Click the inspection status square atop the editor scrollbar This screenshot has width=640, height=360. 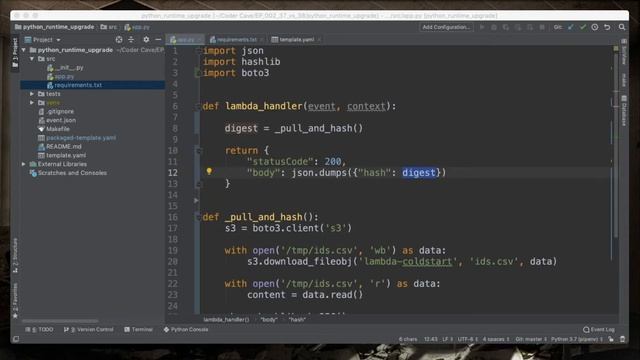(x=616, y=49)
